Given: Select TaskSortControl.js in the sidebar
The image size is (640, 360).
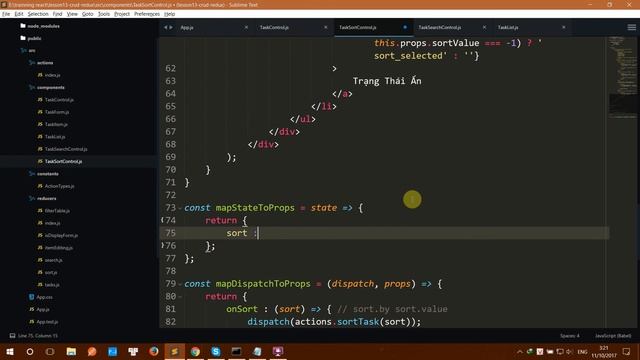Looking at the screenshot, I should click(63, 161).
